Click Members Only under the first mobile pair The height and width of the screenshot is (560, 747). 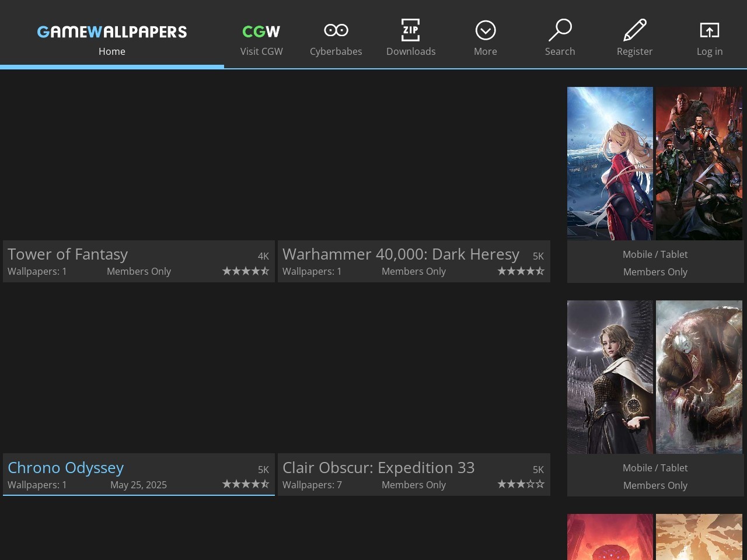tap(655, 272)
